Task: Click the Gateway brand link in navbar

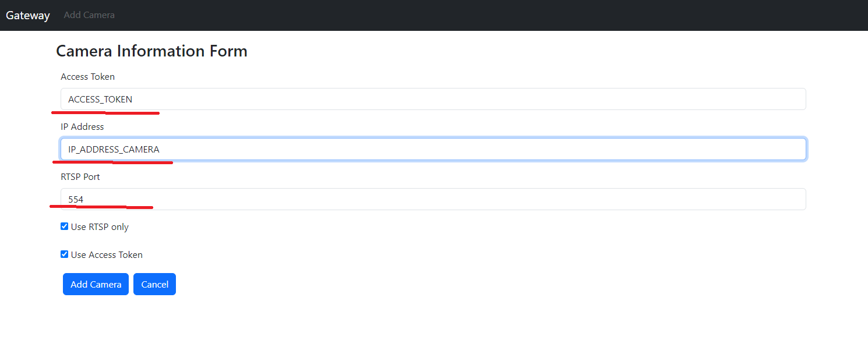Action: (28, 15)
